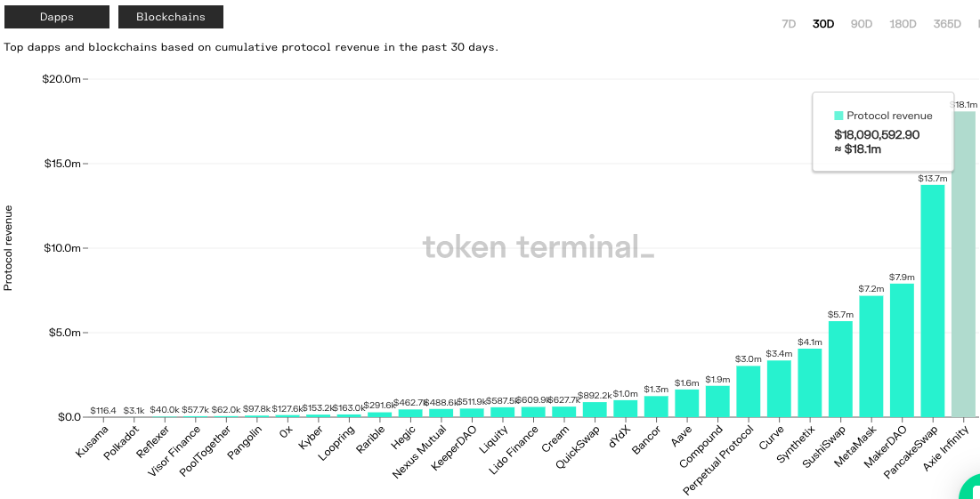Click the Perpetual Protocol bar
This screenshot has height=499, width=980.
pyautogui.click(x=748, y=392)
